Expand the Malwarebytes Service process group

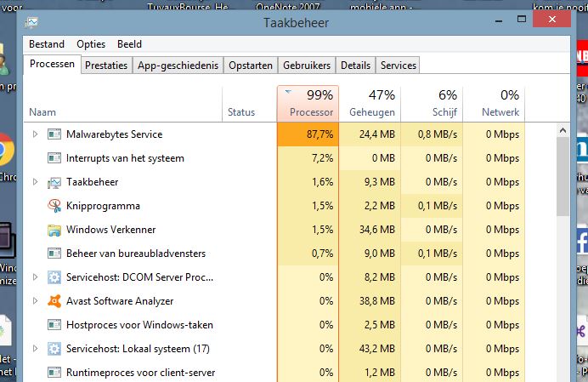coord(35,134)
